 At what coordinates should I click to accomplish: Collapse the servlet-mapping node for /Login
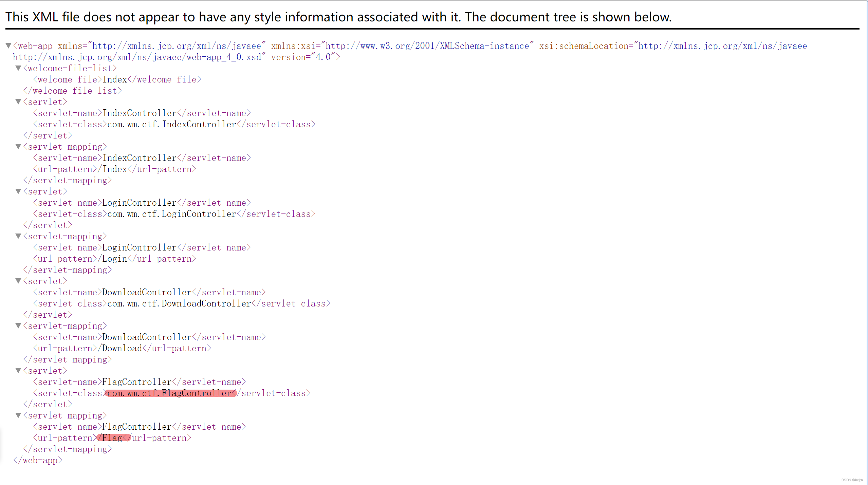(18, 236)
